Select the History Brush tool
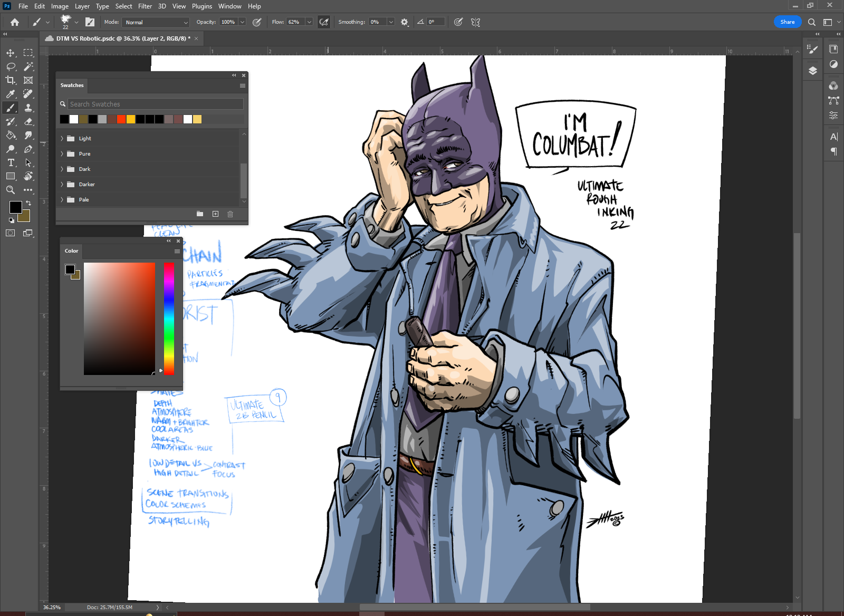This screenshot has width=844, height=616. 11,121
